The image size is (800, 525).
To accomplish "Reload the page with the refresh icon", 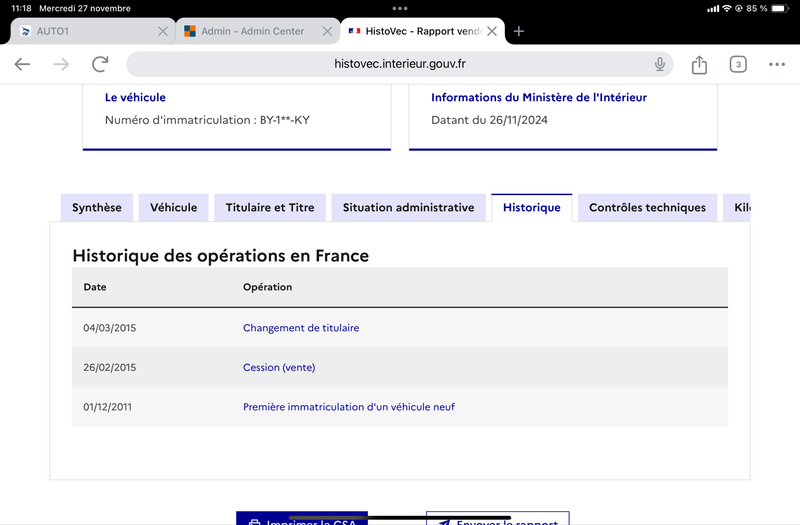I will click(x=100, y=64).
